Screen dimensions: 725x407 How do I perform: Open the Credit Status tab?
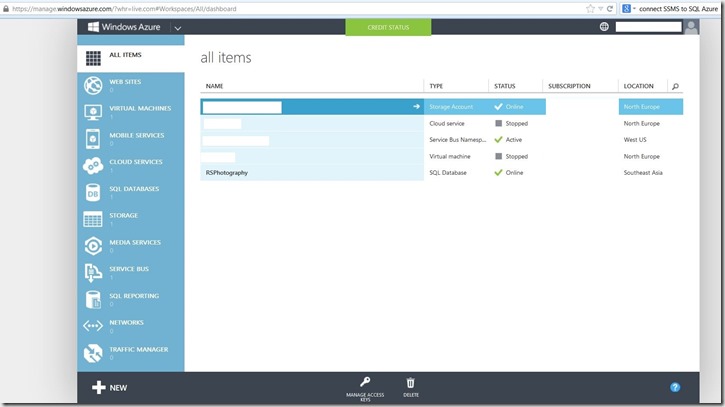tap(387, 27)
